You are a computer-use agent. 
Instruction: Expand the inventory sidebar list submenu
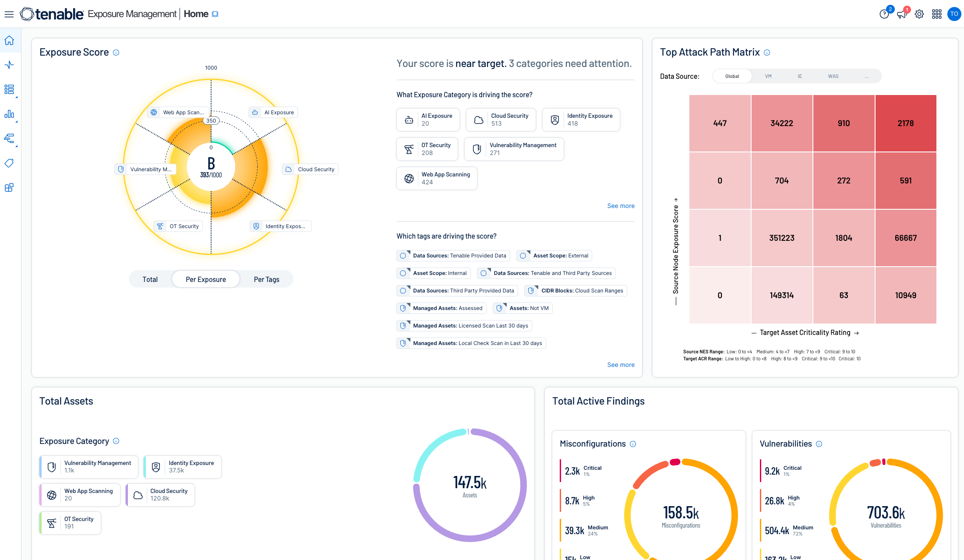tap(9, 90)
